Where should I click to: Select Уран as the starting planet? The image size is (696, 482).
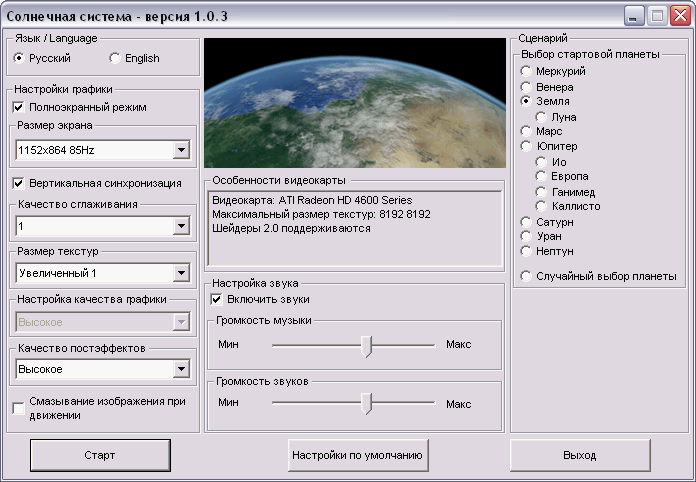pos(526,236)
